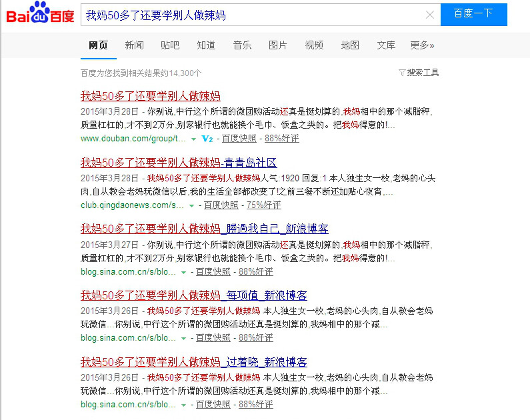Click the V2 verification badge icon
530x420 pixels.
[x=207, y=139]
